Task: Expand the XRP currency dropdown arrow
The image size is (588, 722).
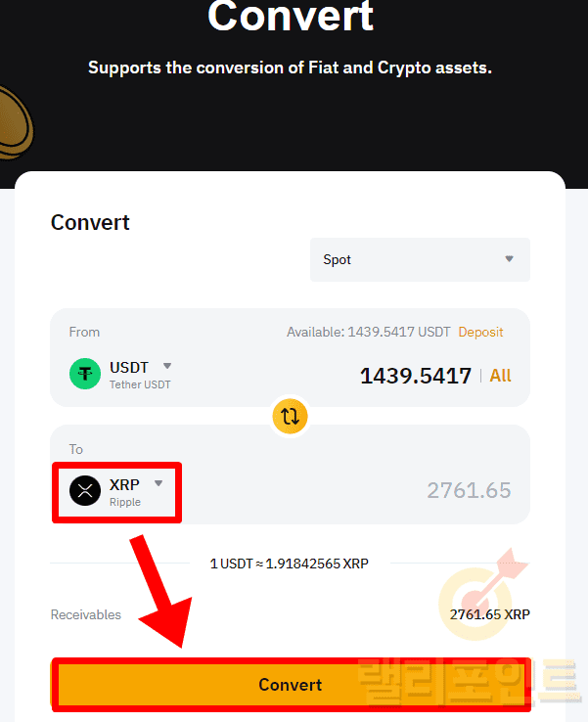Action: [x=158, y=483]
